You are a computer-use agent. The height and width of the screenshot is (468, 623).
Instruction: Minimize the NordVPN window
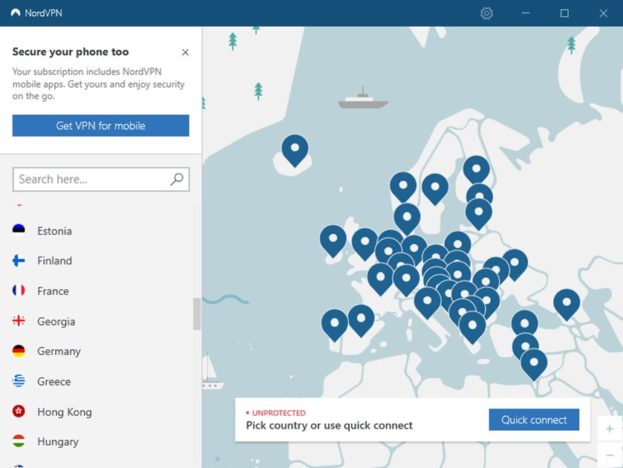525,13
